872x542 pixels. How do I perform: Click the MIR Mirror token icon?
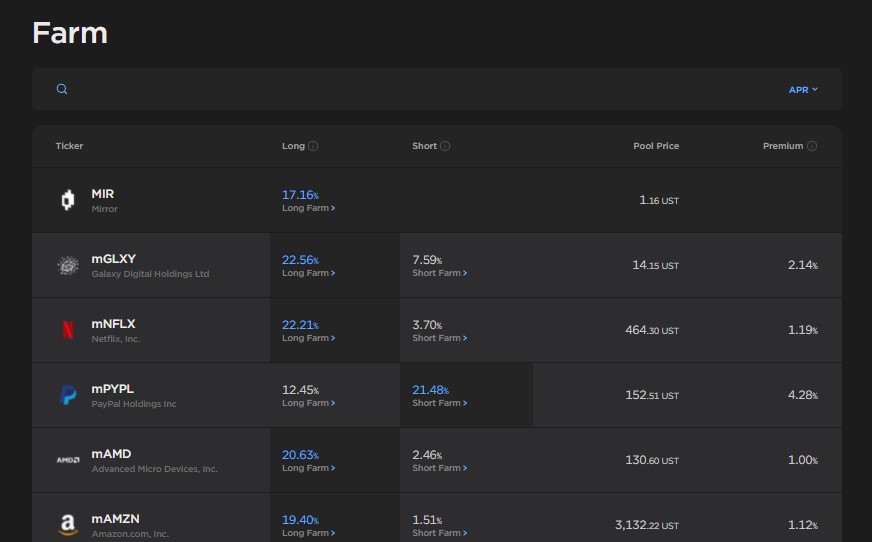[x=68, y=200]
